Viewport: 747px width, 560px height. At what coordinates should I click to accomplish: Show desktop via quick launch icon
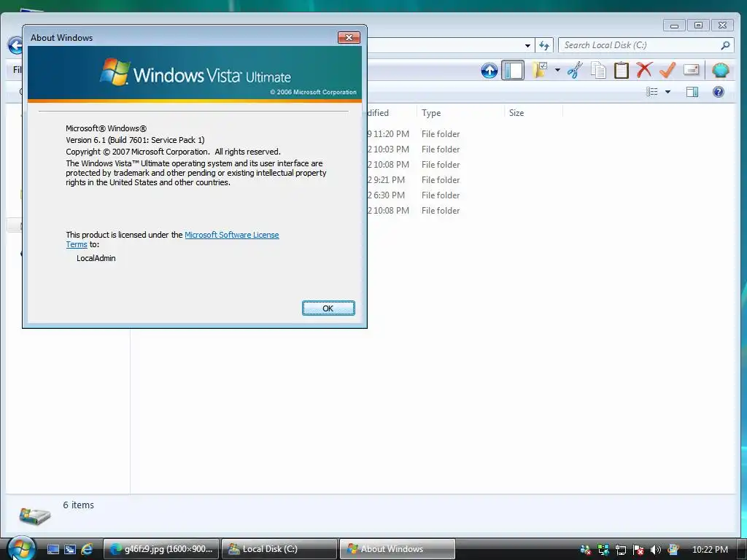click(53, 549)
